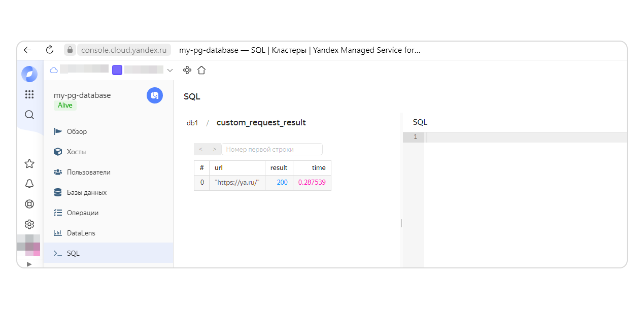Click the cube icon next to Хосты

coord(58,152)
